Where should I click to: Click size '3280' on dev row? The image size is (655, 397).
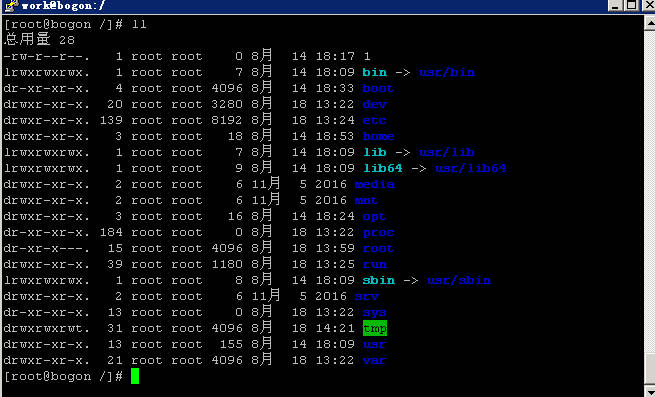(x=226, y=104)
